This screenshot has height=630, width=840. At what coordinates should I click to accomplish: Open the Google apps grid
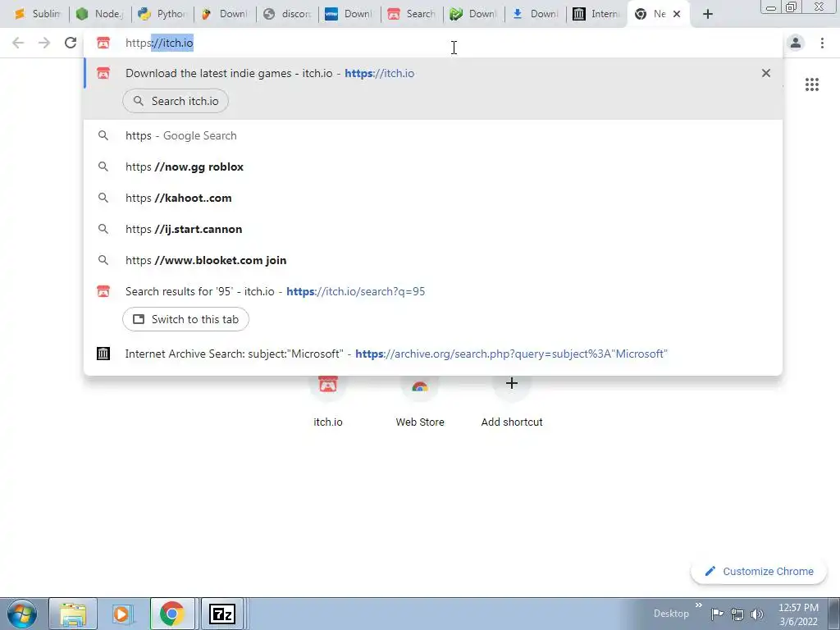click(811, 84)
